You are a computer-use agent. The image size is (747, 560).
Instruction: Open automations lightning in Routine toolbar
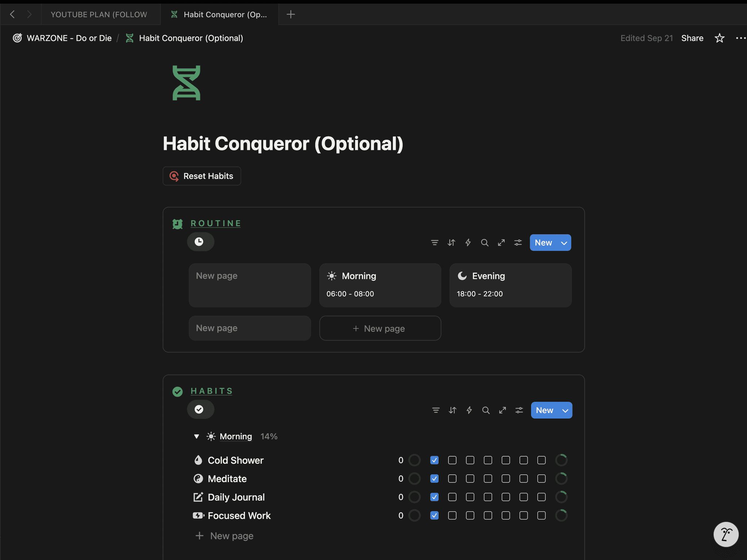(468, 243)
